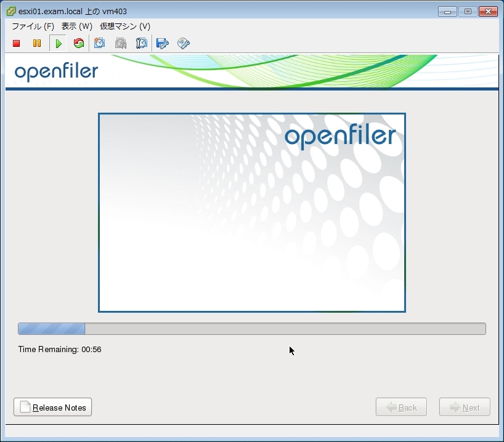Viewport: 504px width, 442px height.
Task: Open the Release Notes button
Action: tap(53, 407)
